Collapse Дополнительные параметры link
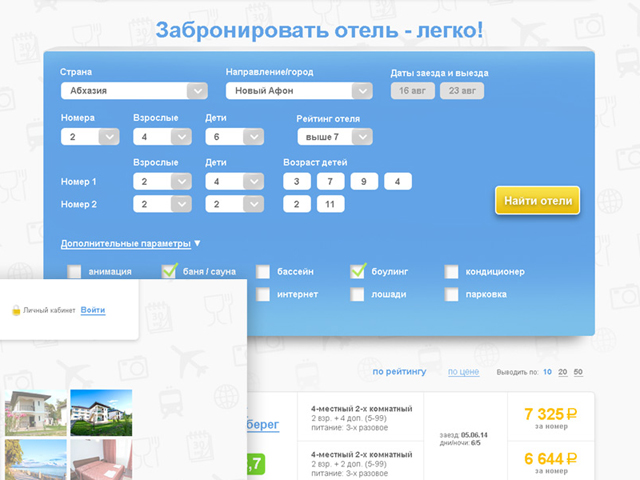The image size is (640, 480). click(x=126, y=244)
